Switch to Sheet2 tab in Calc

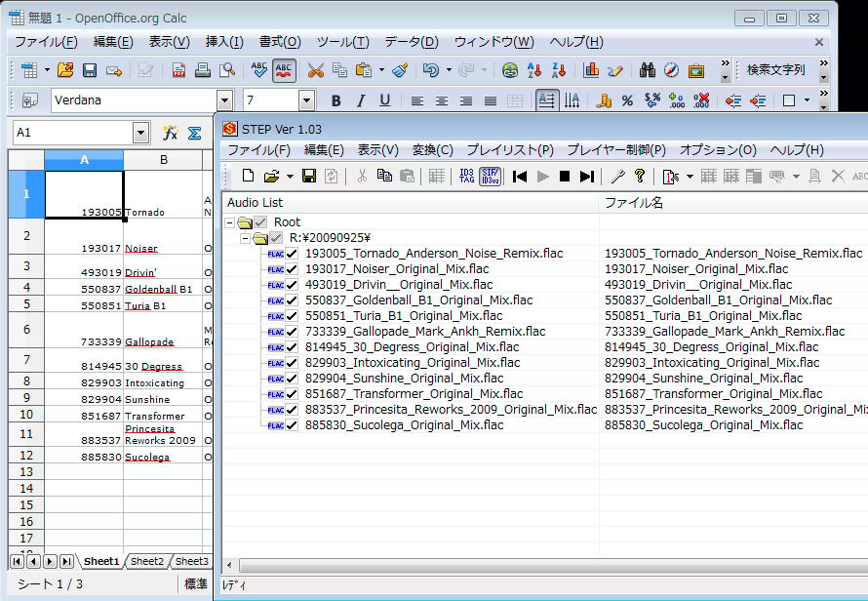(x=146, y=561)
